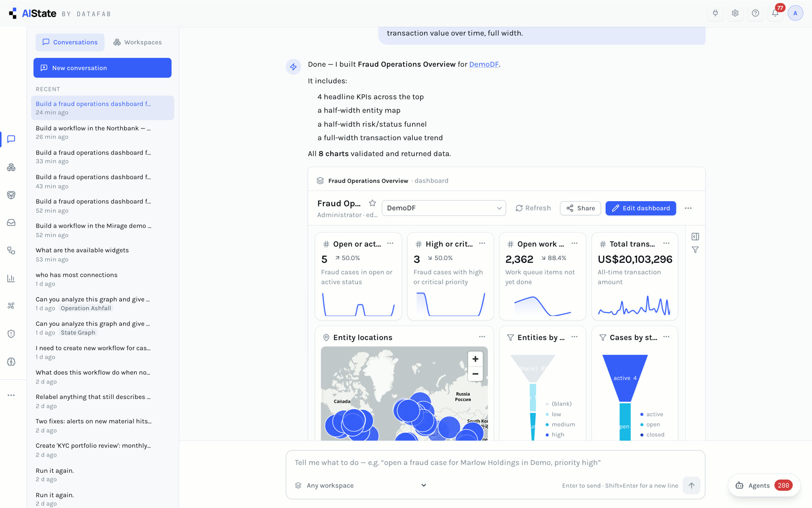Image resolution: width=812 pixels, height=508 pixels.
Task: Share the dashboard
Action: click(580, 208)
